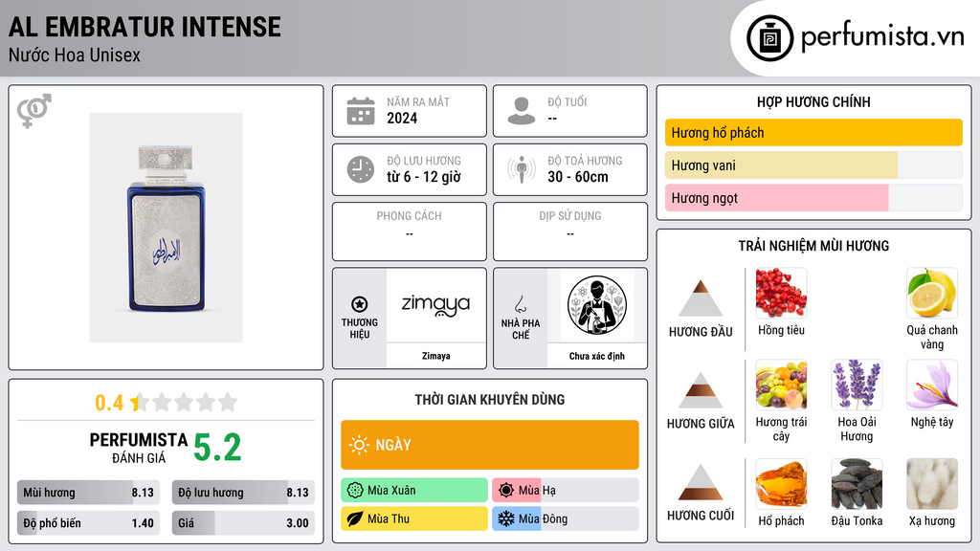
Task: Select the Hương trái cây note image
Action: pyautogui.click(x=781, y=385)
